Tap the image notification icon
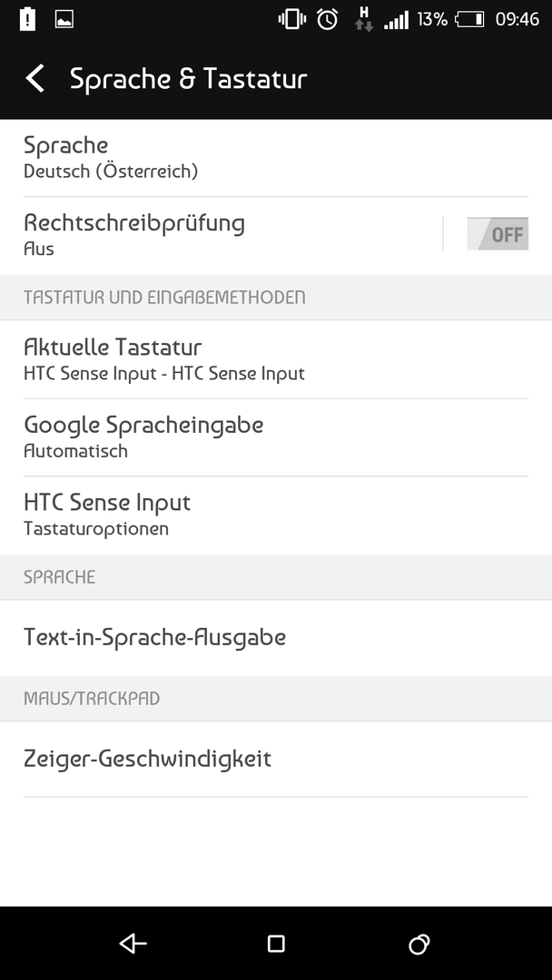552x980 pixels. [64, 19]
